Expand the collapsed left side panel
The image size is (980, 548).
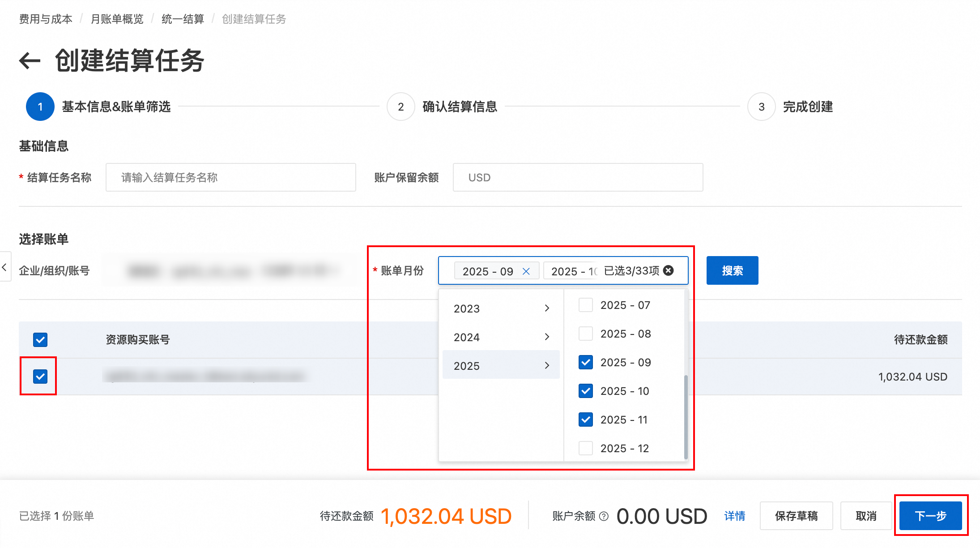pyautogui.click(x=4, y=267)
